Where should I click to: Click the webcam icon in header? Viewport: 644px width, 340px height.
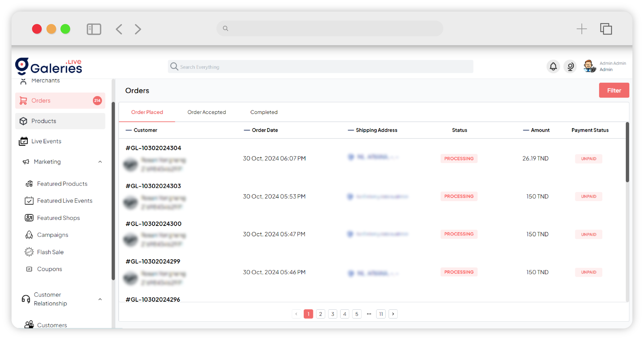[570, 67]
